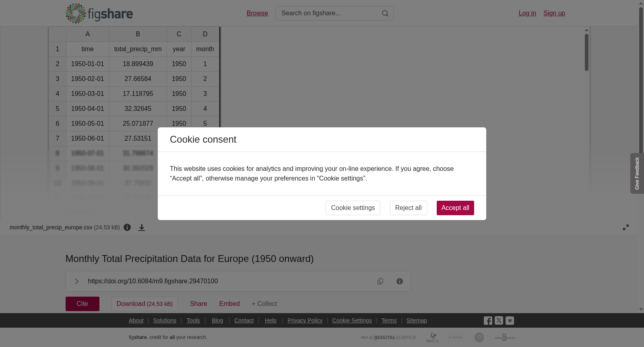
Task: Open the Tools footer link
Action: 193,320
